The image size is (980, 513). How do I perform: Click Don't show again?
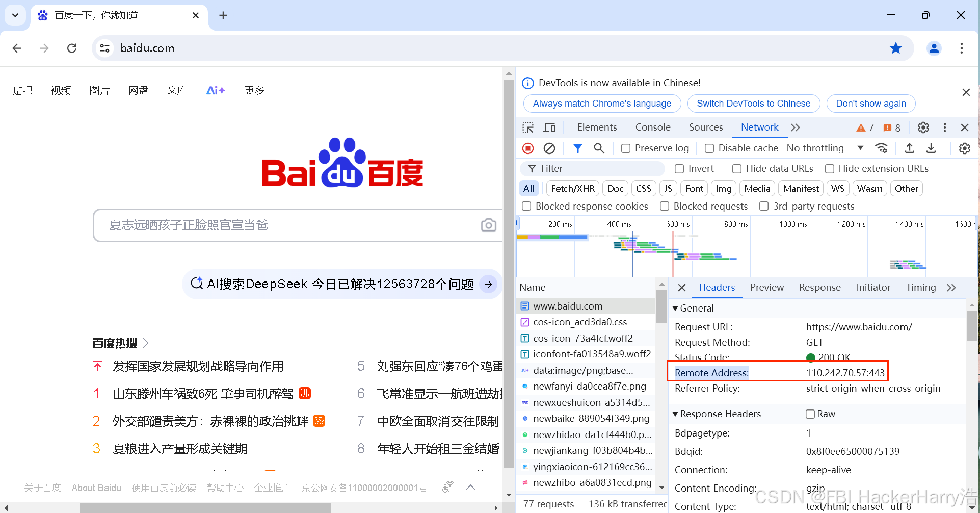click(871, 104)
